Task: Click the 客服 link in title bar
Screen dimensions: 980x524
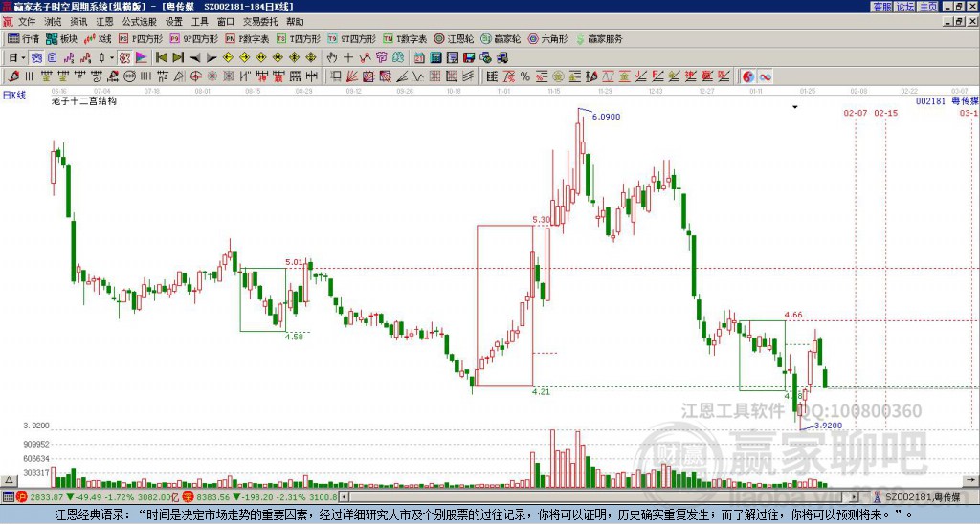Action: tap(881, 7)
